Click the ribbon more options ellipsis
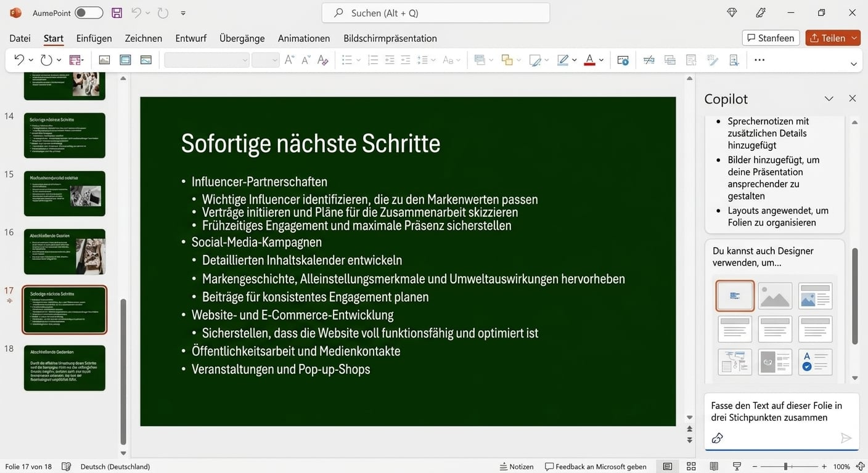This screenshot has height=473, width=868. (x=759, y=60)
